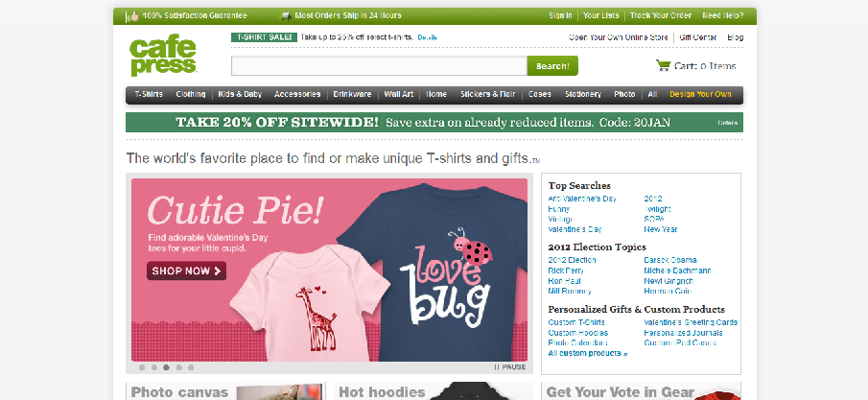The height and width of the screenshot is (400, 868).
Task: Click the 20% off sitewide banner
Action: click(x=434, y=123)
